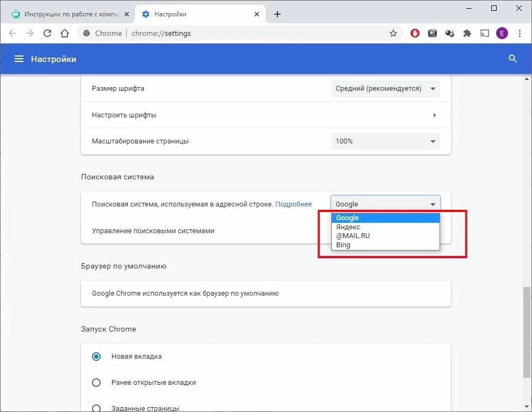Click the red ad blocker extension icon
Screen dimensions: 532x412
pyautogui.click(x=415, y=33)
